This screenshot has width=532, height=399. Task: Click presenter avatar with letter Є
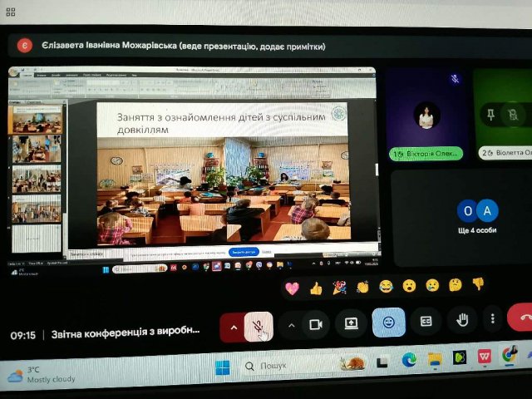click(x=25, y=46)
